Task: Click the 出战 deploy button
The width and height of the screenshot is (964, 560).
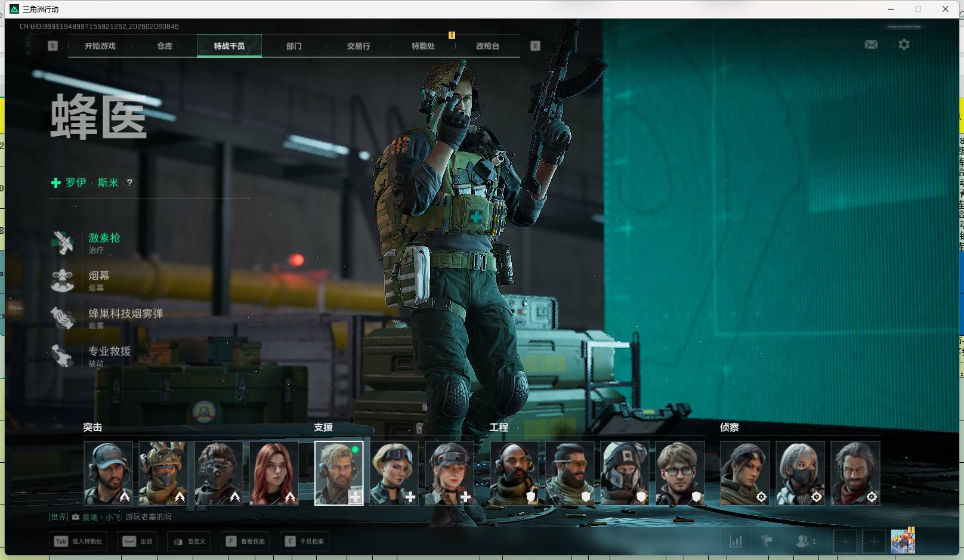Action: click(138, 542)
